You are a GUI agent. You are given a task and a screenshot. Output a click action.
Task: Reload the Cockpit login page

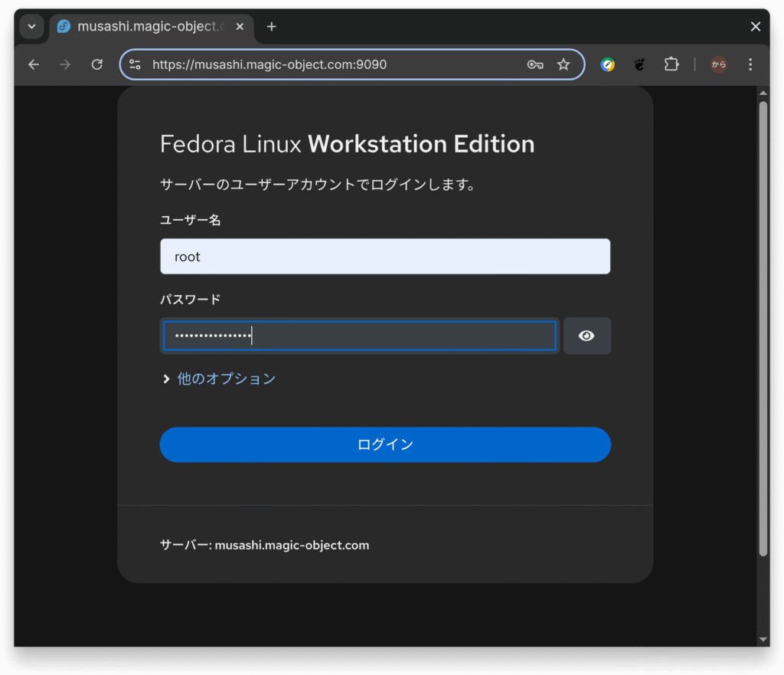97,64
